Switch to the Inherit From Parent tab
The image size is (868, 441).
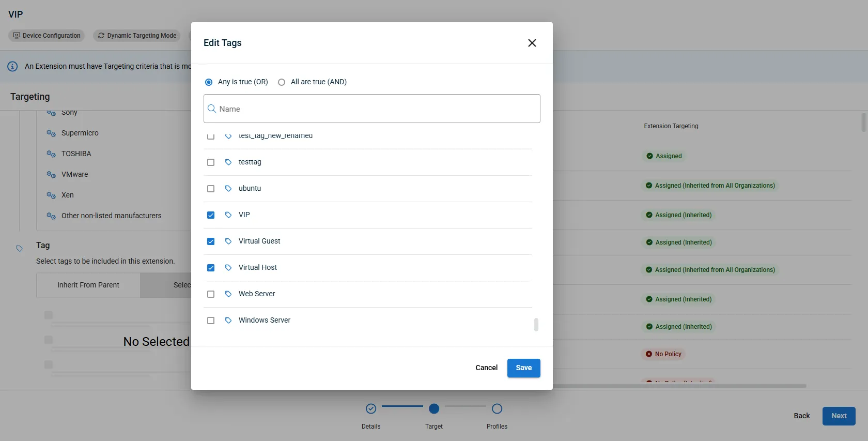pos(88,285)
